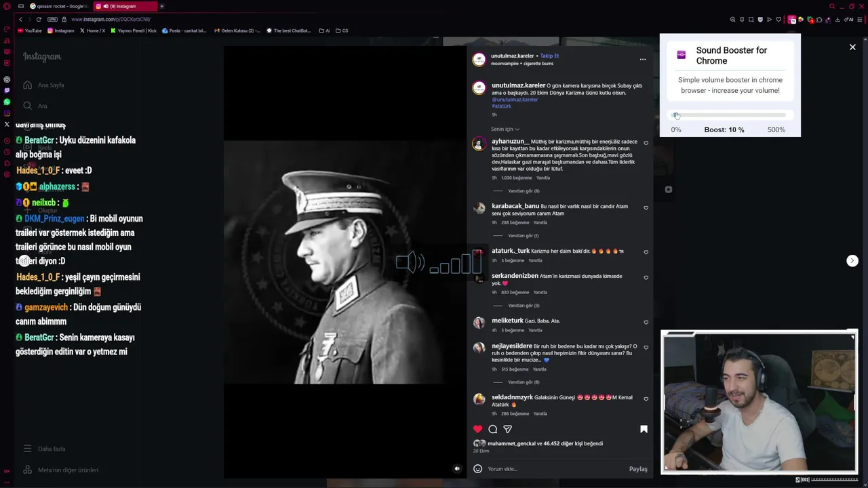
Task: Open the AI assistant toolbar button
Action: pyautogui.click(x=849, y=20)
